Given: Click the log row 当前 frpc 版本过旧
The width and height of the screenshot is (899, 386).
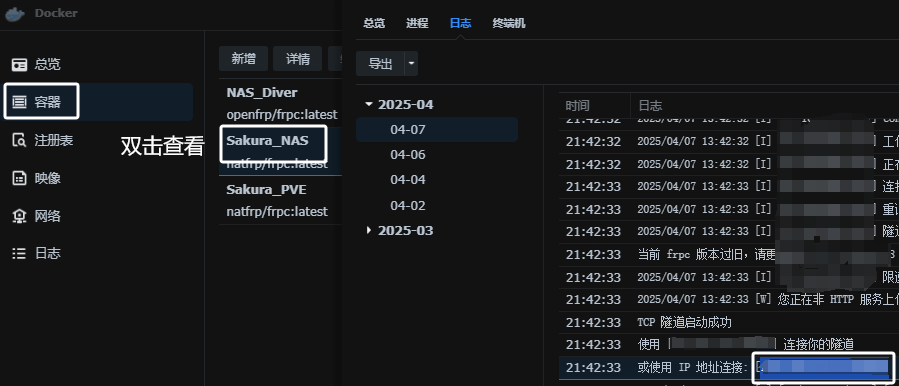Looking at the screenshot, I should tap(729, 255).
